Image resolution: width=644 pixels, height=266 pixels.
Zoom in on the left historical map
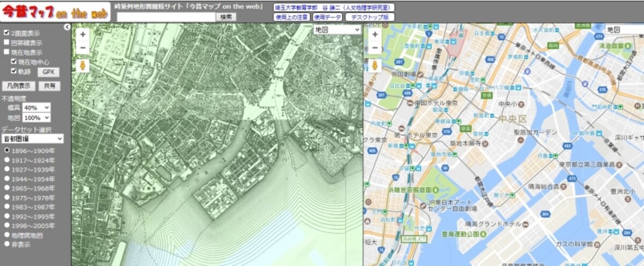click(x=83, y=34)
